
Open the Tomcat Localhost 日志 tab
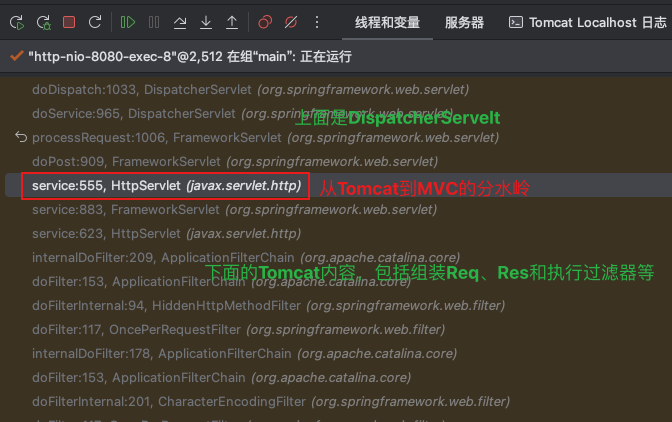point(588,22)
